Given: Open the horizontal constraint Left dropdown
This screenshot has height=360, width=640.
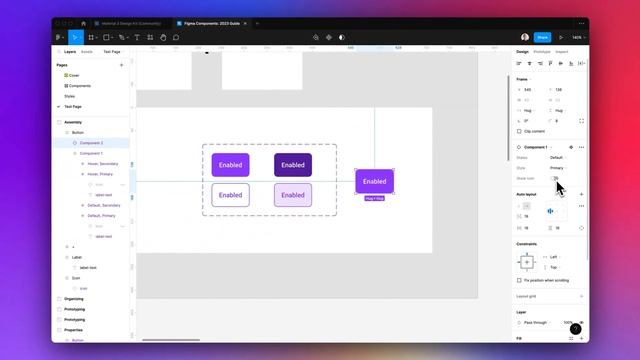Looking at the screenshot, I should point(555,257).
